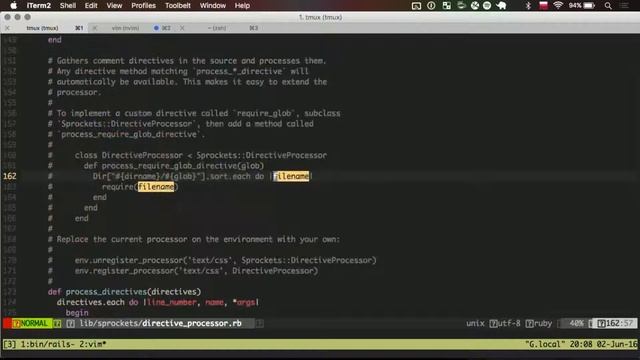Viewport: 640px width, 360px height.
Task: Open the Toolbelt menu
Action: pos(178,5)
